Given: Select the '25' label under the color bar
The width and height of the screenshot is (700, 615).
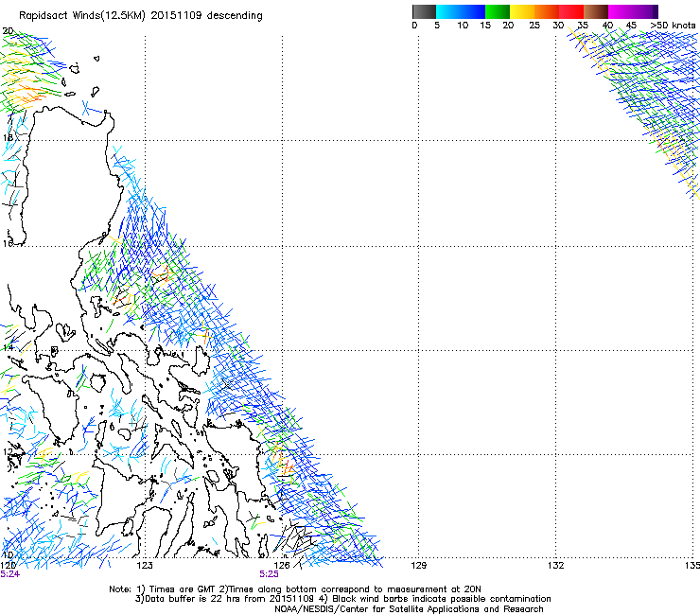Looking at the screenshot, I should [534, 25].
